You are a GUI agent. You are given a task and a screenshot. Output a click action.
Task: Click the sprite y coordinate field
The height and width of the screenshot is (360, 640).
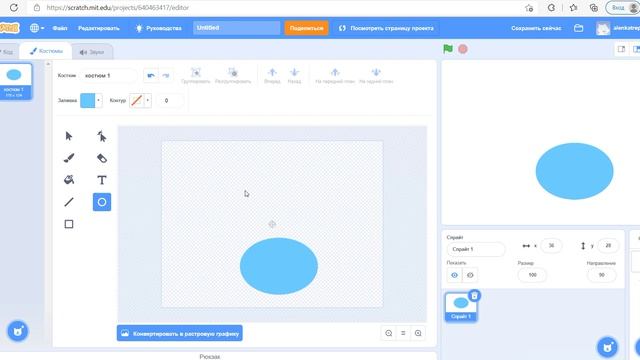(x=608, y=245)
